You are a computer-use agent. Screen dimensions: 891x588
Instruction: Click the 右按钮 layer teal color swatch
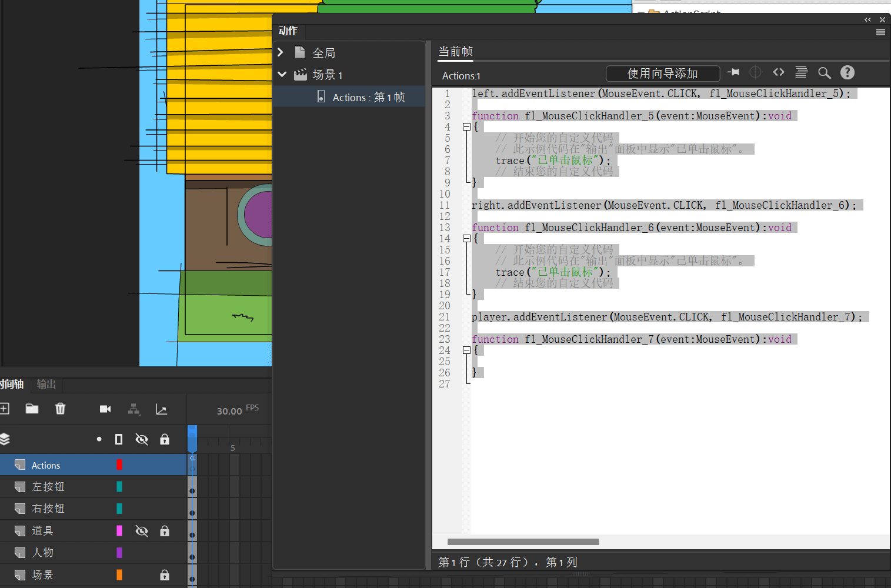[x=119, y=509]
